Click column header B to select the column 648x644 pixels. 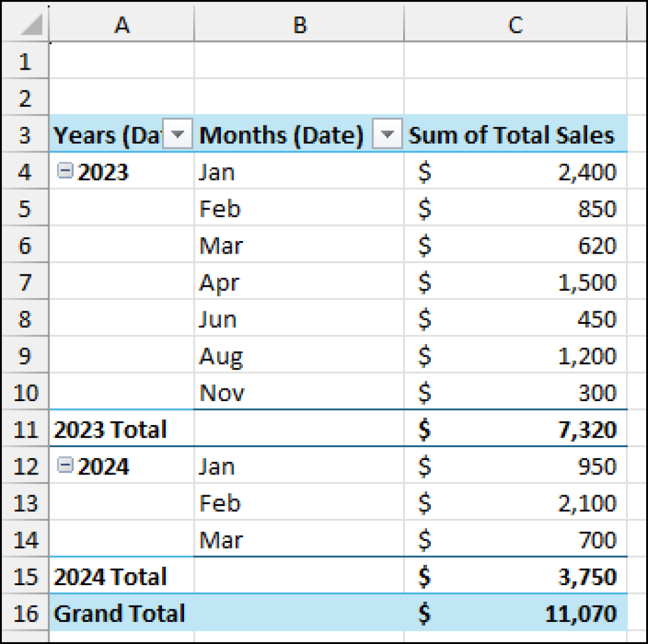pyautogui.click(x=299, y=25)
